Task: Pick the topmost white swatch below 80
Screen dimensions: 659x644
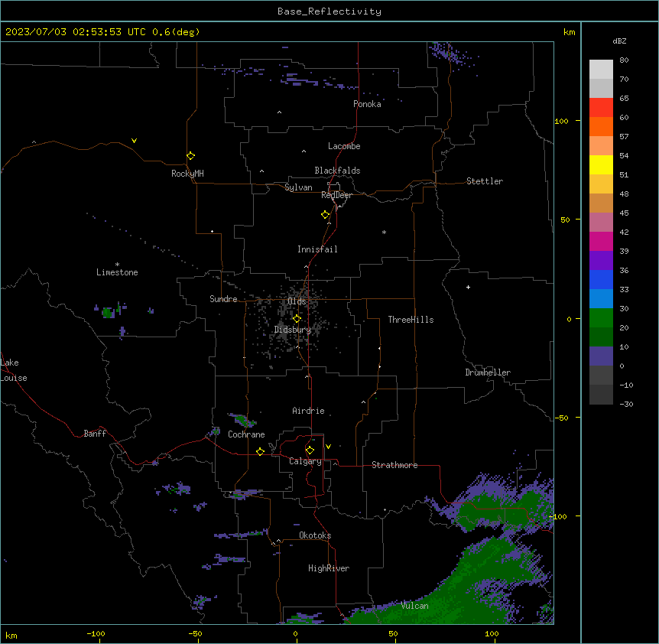Action: 601,70
